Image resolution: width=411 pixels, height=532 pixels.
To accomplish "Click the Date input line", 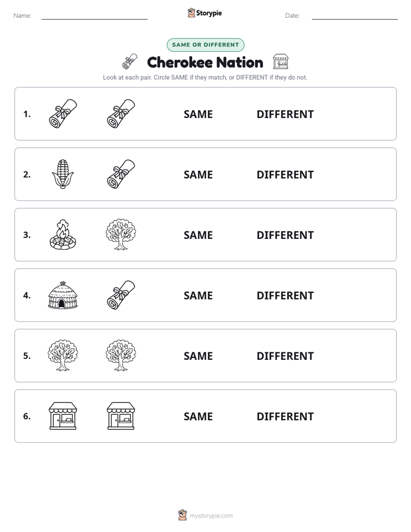I will coord(355,16).
